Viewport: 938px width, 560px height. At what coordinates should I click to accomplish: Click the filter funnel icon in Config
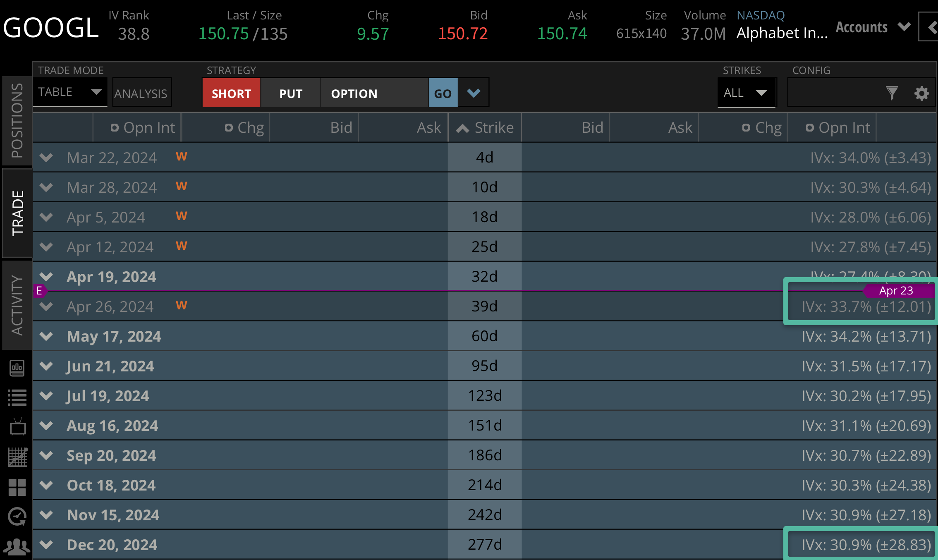point(892,93)
